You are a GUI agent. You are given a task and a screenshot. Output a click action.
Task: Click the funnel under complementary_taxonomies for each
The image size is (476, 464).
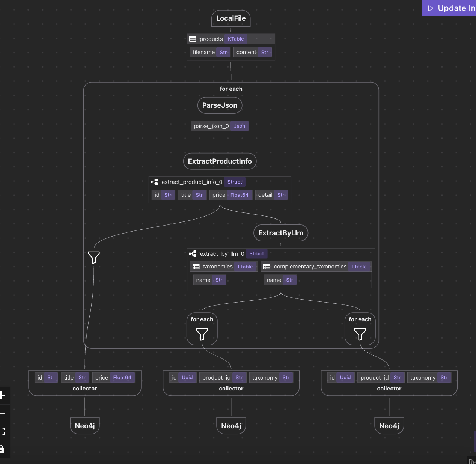pos(360,334)
